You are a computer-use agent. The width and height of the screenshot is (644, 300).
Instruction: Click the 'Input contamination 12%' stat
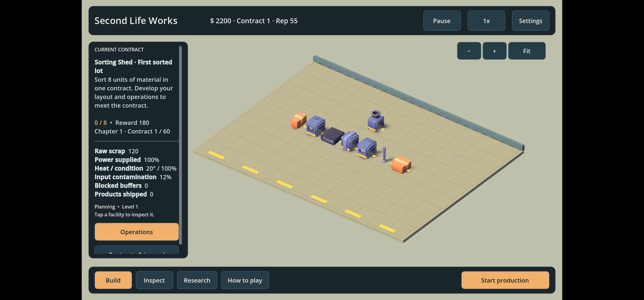133,177
